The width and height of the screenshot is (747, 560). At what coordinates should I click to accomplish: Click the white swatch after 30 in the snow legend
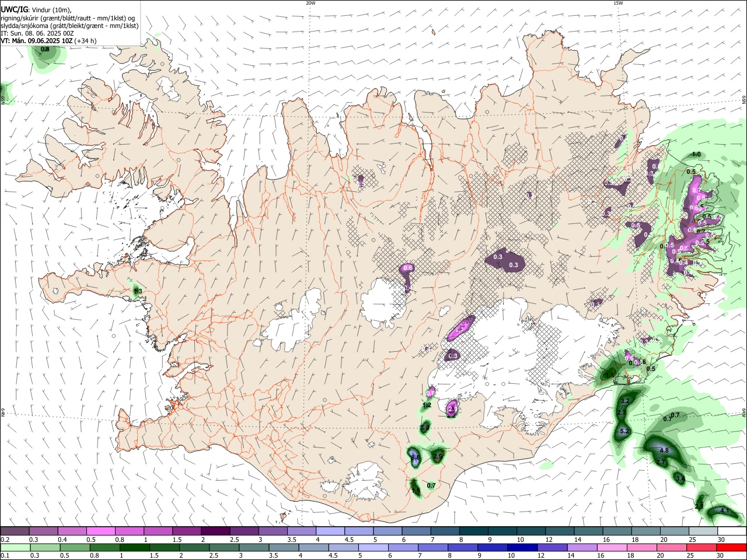pyautogui.click(x=732, y=531)
